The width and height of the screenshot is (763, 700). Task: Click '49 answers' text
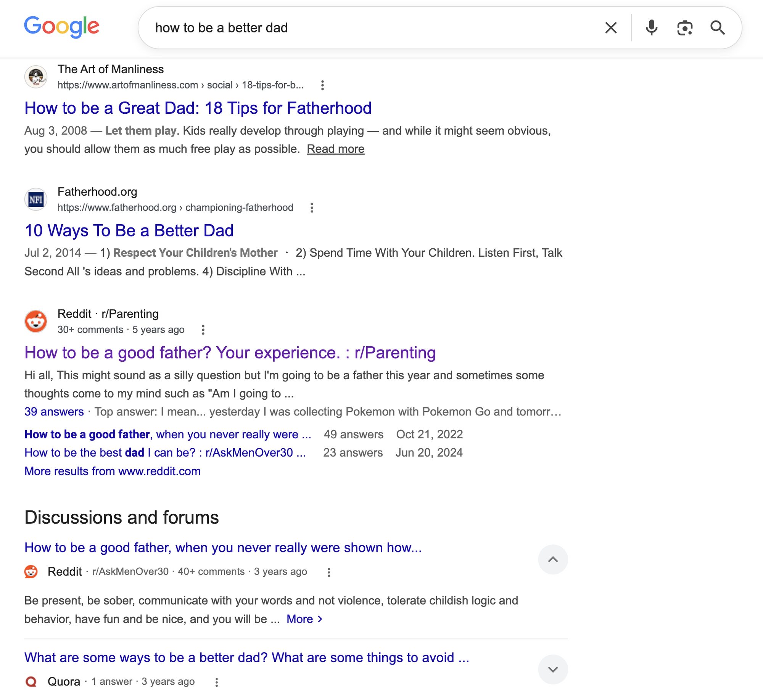(x=354, y=434)
